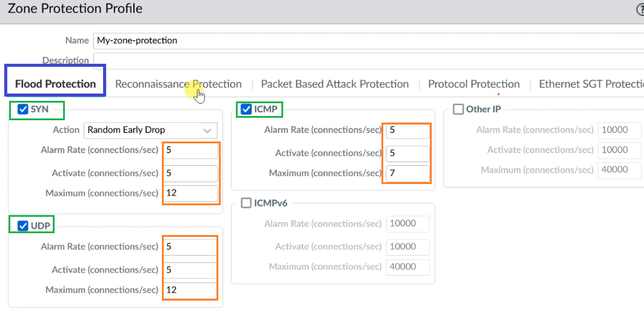Switch to Reconnaissance Protection tab

[x=178, y=84]
